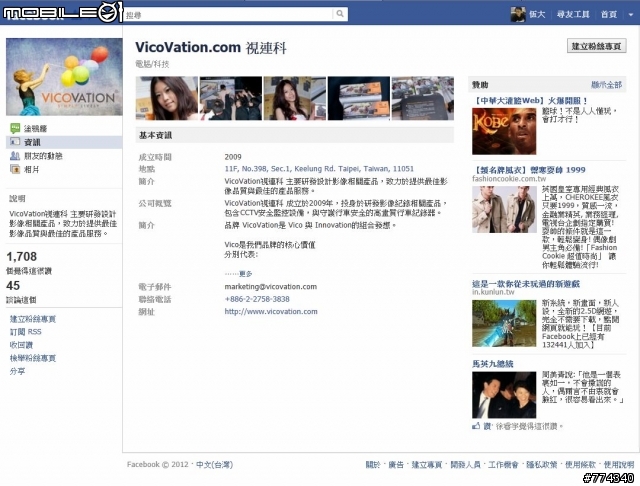This screenshot has width=640, height=486.
Task: Open the 關於 footer link
Action: coord(373,464)
